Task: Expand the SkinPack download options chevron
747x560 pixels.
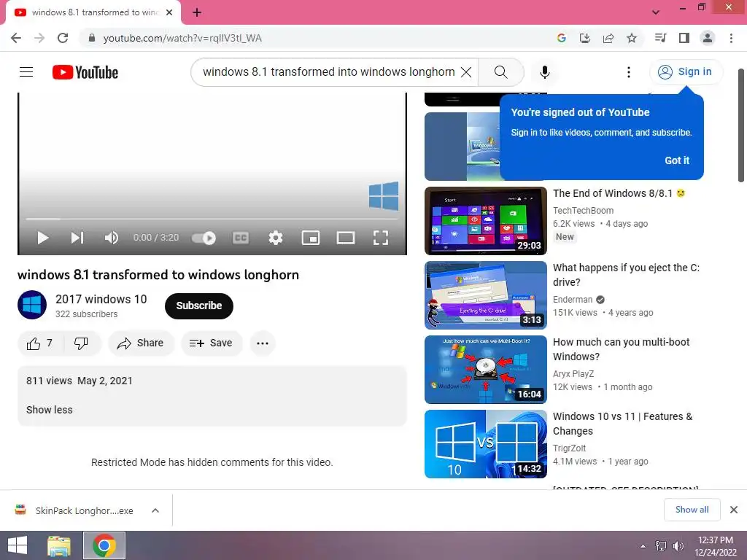Action: point(155,510)
